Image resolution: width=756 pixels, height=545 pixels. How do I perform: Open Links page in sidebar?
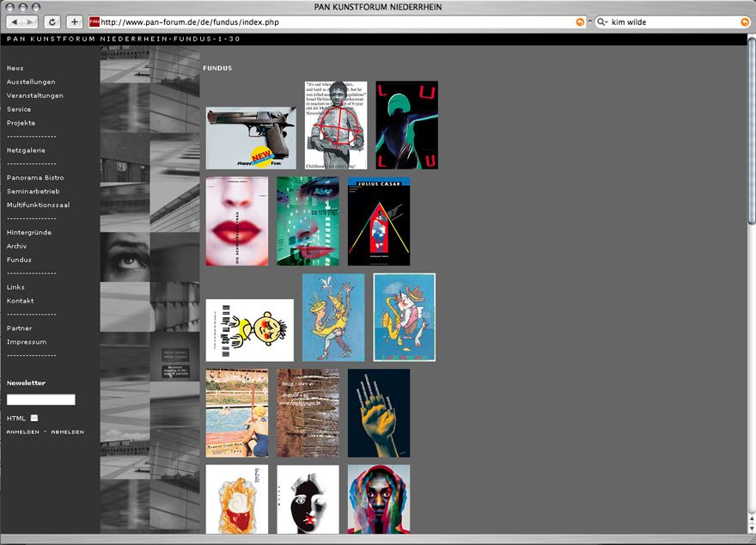15,287
